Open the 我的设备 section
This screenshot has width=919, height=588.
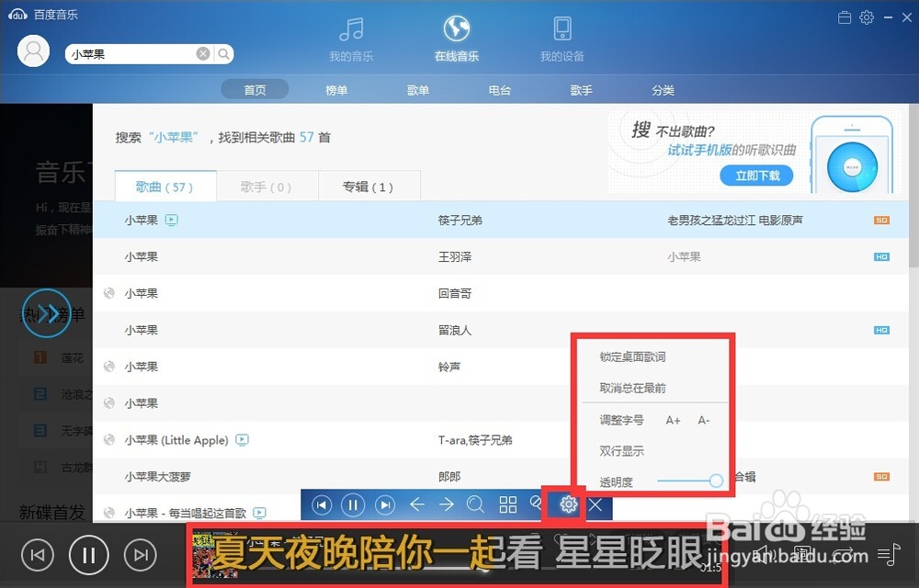tap(562, 39)
